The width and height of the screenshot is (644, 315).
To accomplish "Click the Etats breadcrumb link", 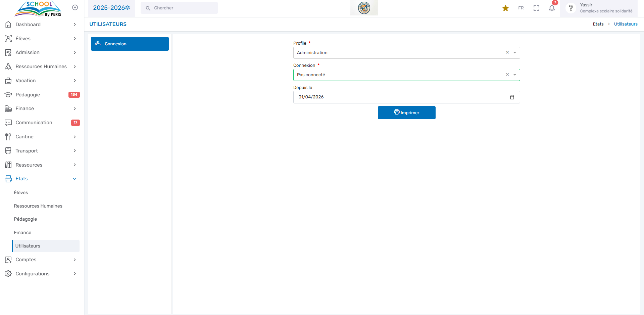I will coord(598,24).
